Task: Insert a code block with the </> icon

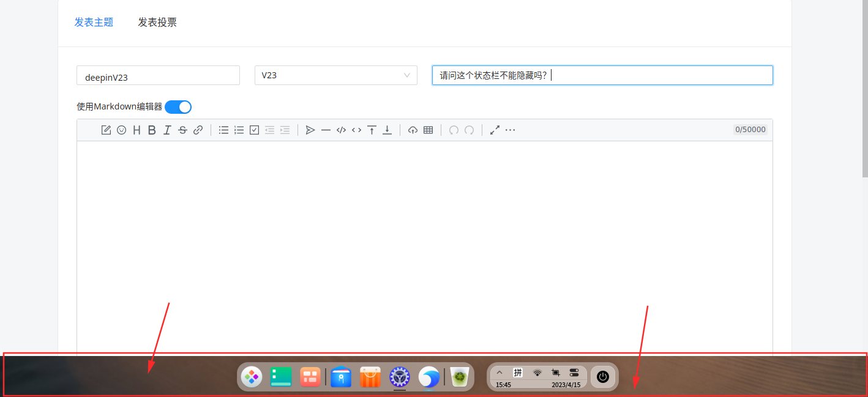Action: [342, 130]
